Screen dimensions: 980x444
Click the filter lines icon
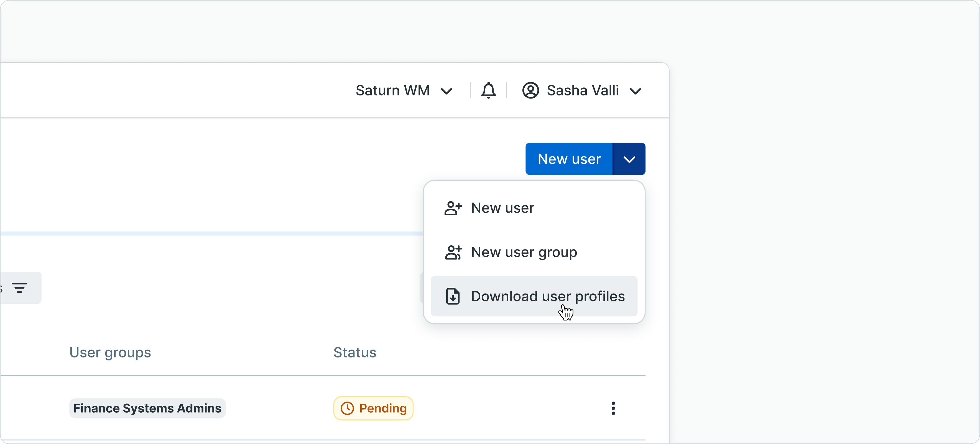point(19,288)
